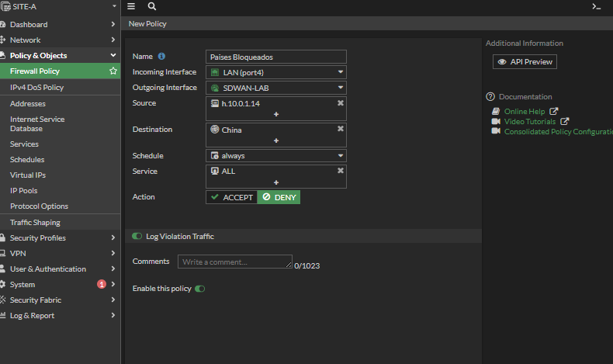This screenshot has width=613, height=364.
Task: Add another Source entry with plus
Action: pos(276,114)
